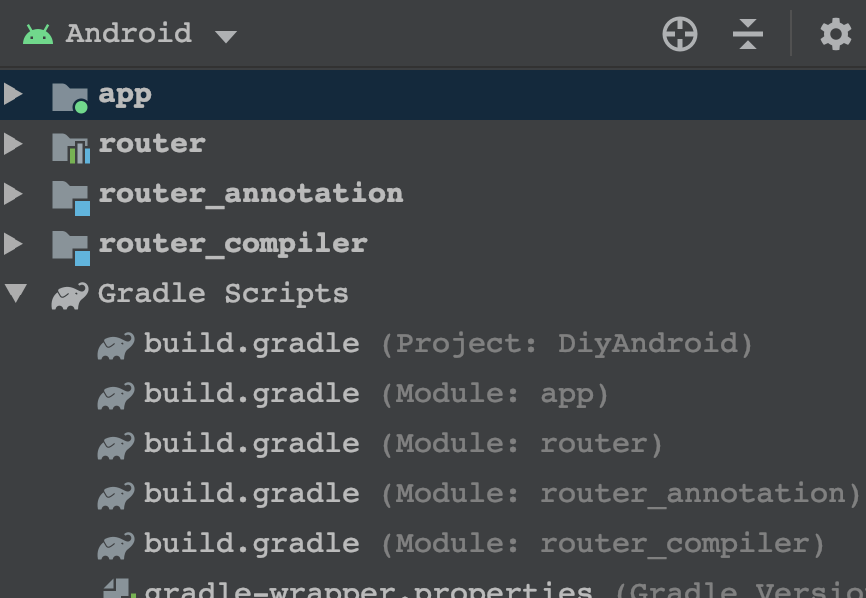Open the project view settings gear

pyautogui.click(x=835, y=35)
